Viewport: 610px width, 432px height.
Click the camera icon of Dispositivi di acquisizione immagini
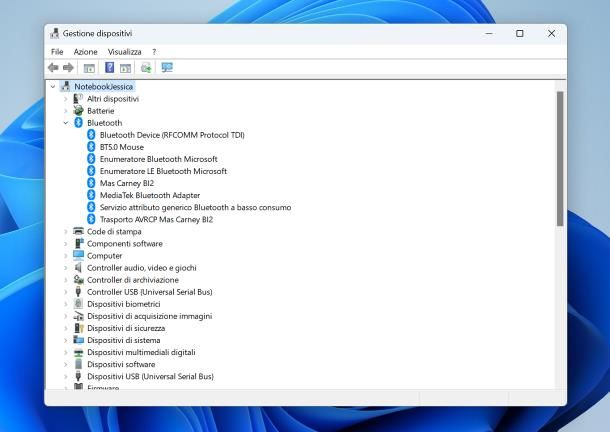pos(78,316)
